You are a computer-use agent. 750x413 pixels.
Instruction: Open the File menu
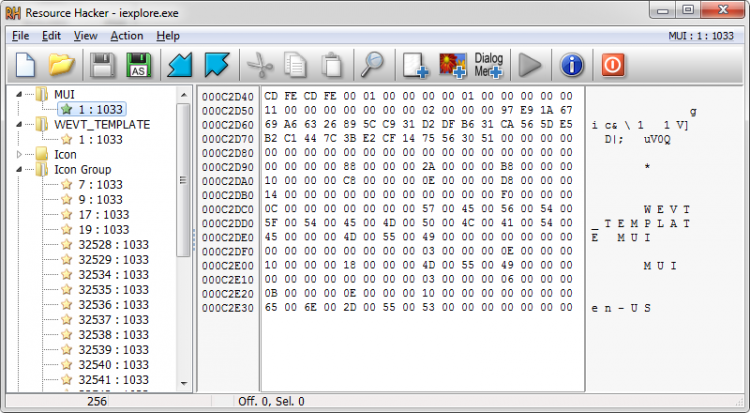(x=21, y=36)
